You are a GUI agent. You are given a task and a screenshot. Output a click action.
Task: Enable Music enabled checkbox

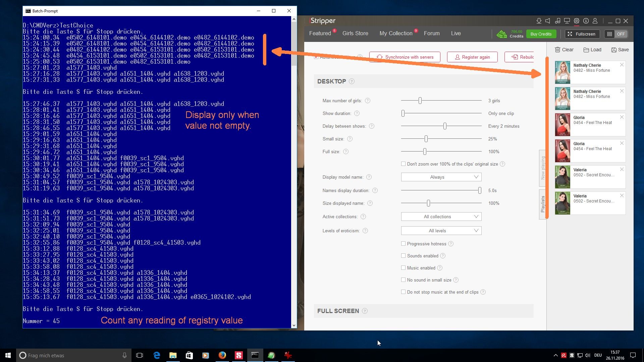[403, 268]
